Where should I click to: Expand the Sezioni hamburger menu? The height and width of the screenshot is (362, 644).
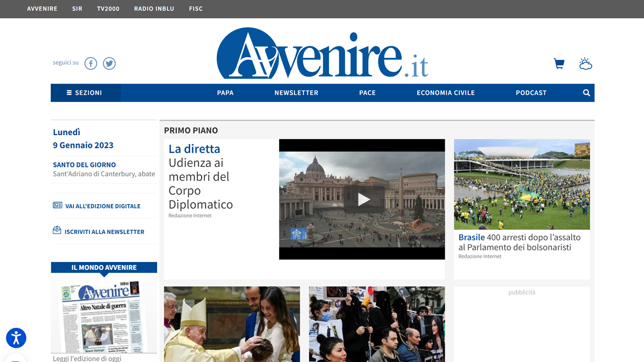click(x=85, y=93)
